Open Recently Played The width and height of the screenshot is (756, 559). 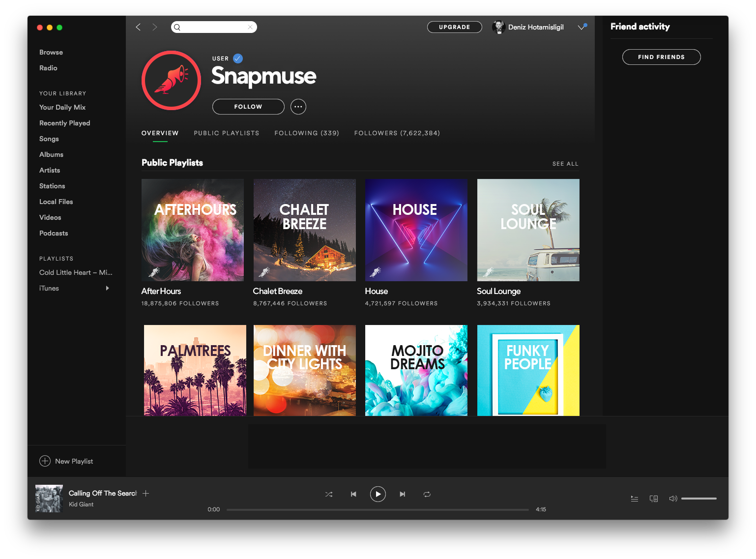coord(65,123)
